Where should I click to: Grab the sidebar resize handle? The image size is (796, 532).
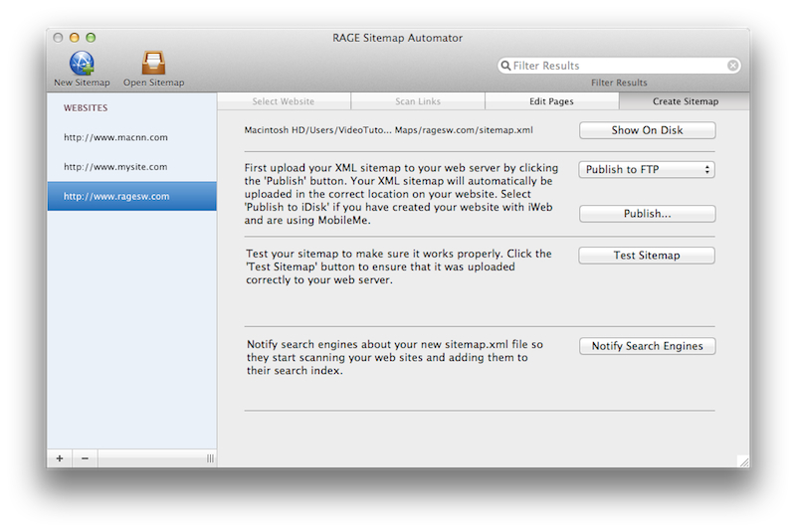coord(210,458)
